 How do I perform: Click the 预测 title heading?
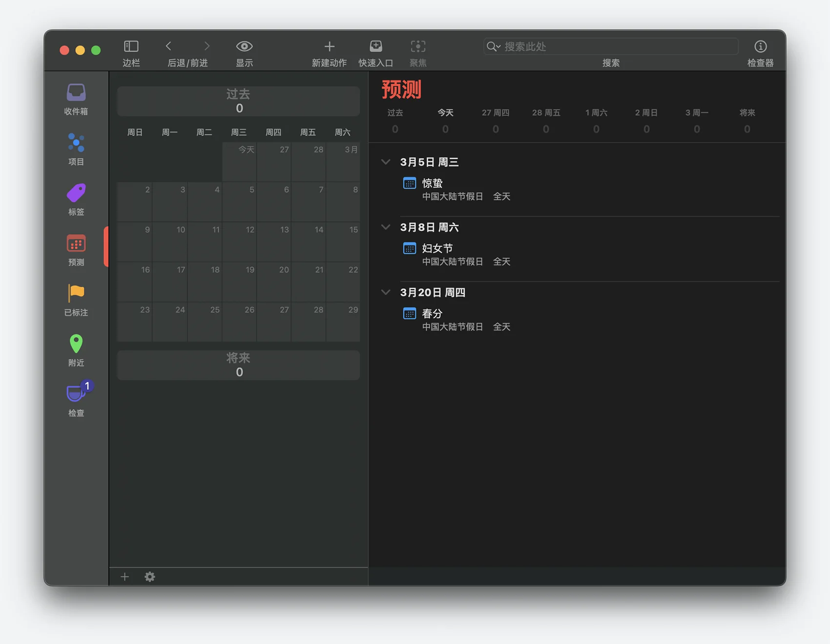point(401,89)
